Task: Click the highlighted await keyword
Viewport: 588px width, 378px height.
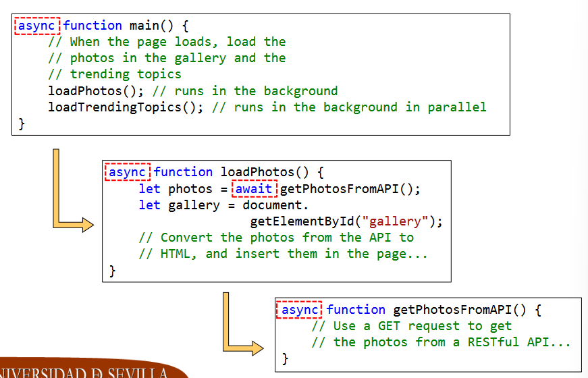Action: (x=254, y=189)
